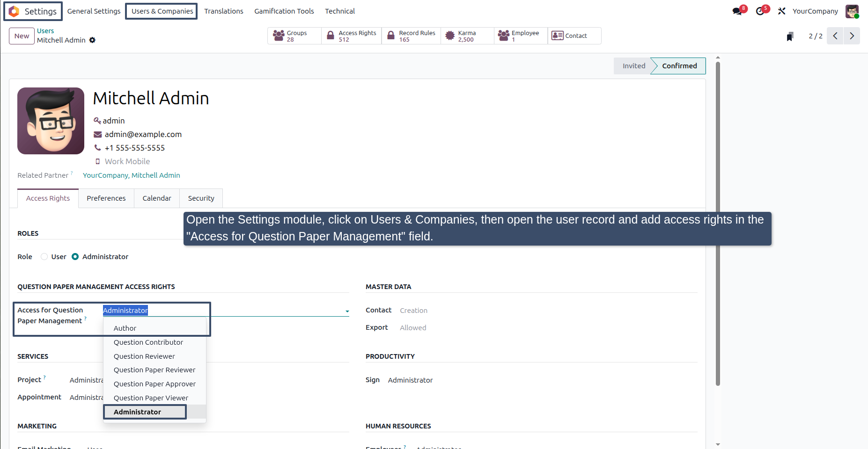Screen dimensions: 868x449
Task: Click the Users breadcrumb link
Action: tap(45, 31)
